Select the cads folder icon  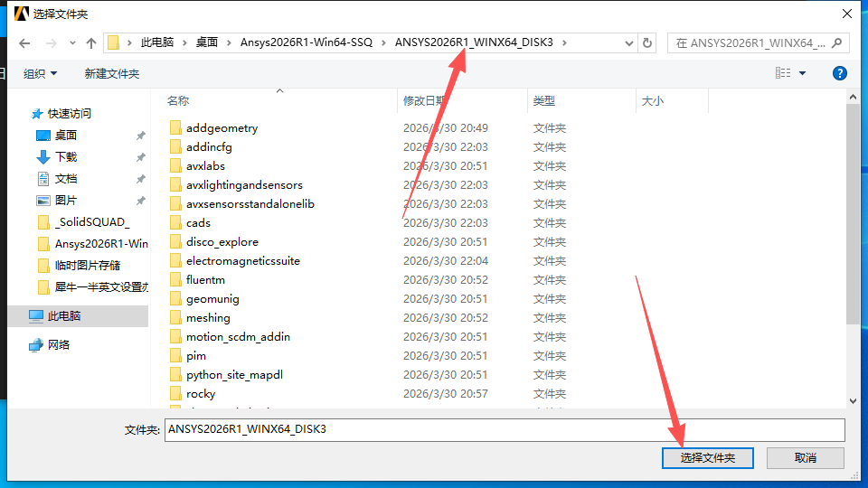[x=175, y=222]
